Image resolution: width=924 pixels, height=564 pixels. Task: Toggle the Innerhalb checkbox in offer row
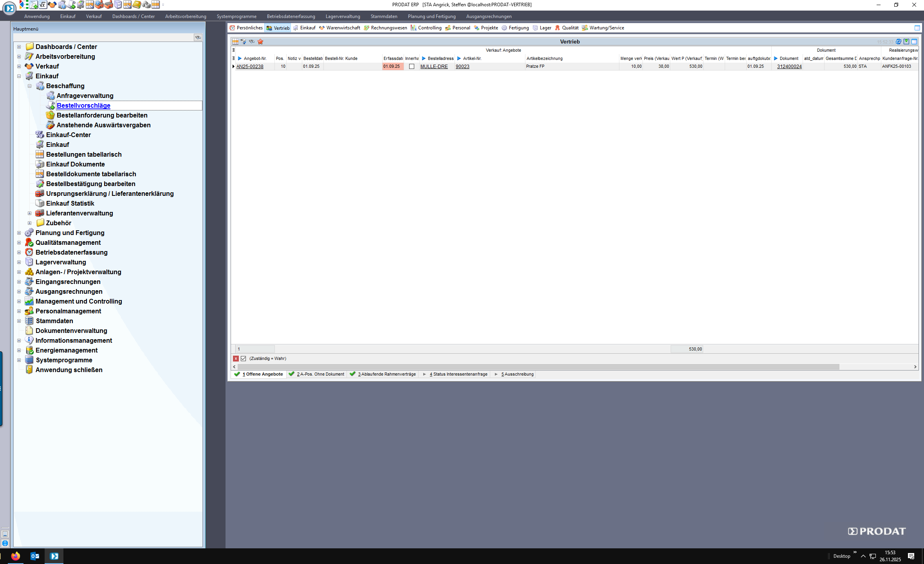[x=411, y=67]
